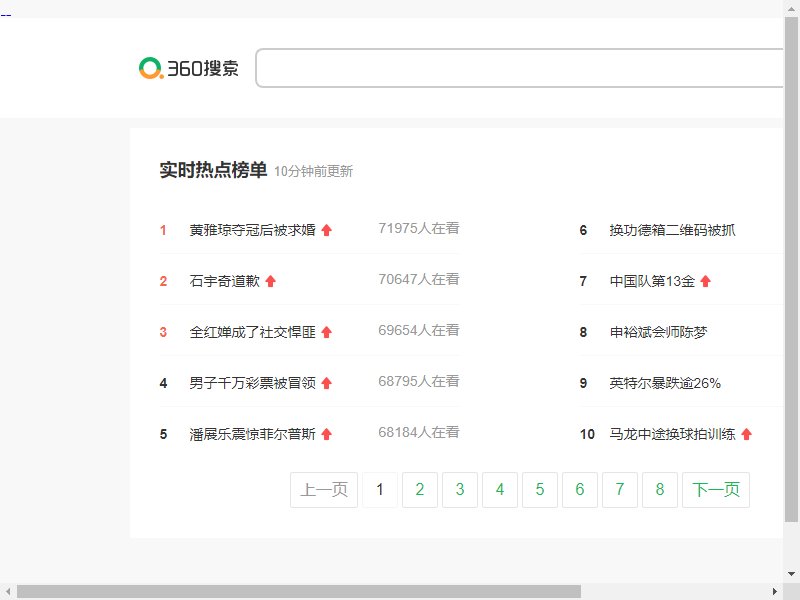
Task: Click rising arrow beside 黄雅琼夺冠后被求婚
Action: click(x=327, y=230)
